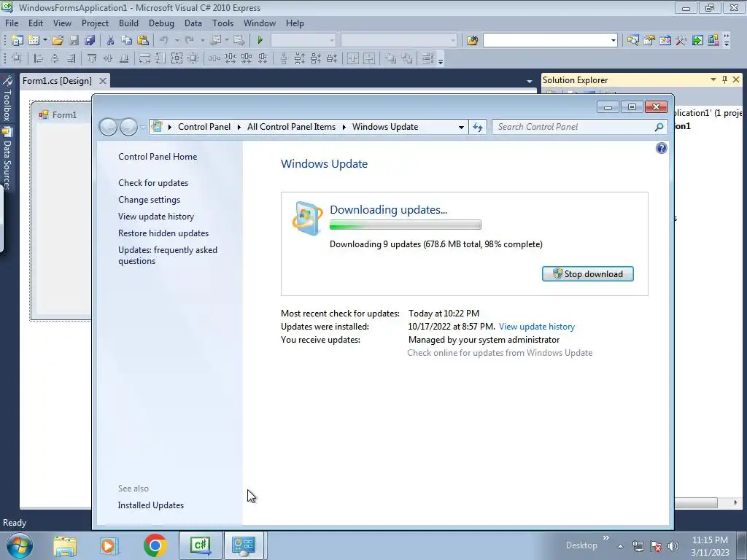The height and width of the screenshot is (560, 747).
Task: Click the Tab Order layout icon
Action: [x=427, y=58]
